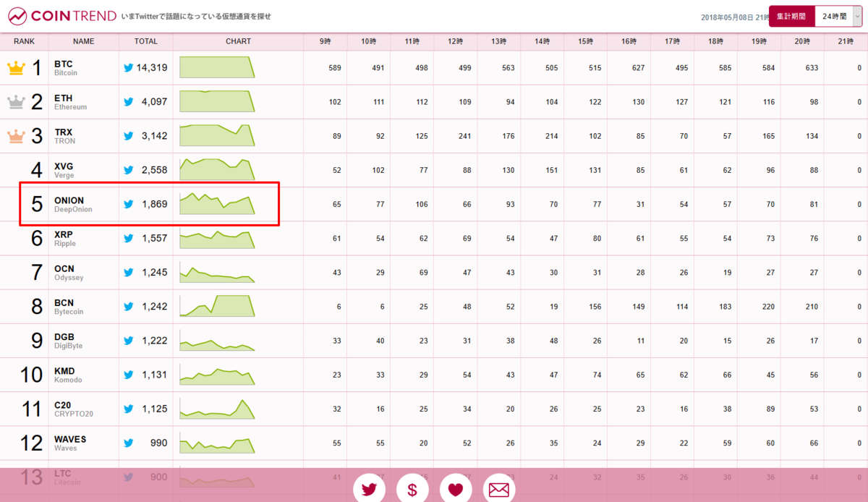Screen dimensions: 868x502
Task: Click TRX total tweet count 3,142
Action: (x=154, y=136)
